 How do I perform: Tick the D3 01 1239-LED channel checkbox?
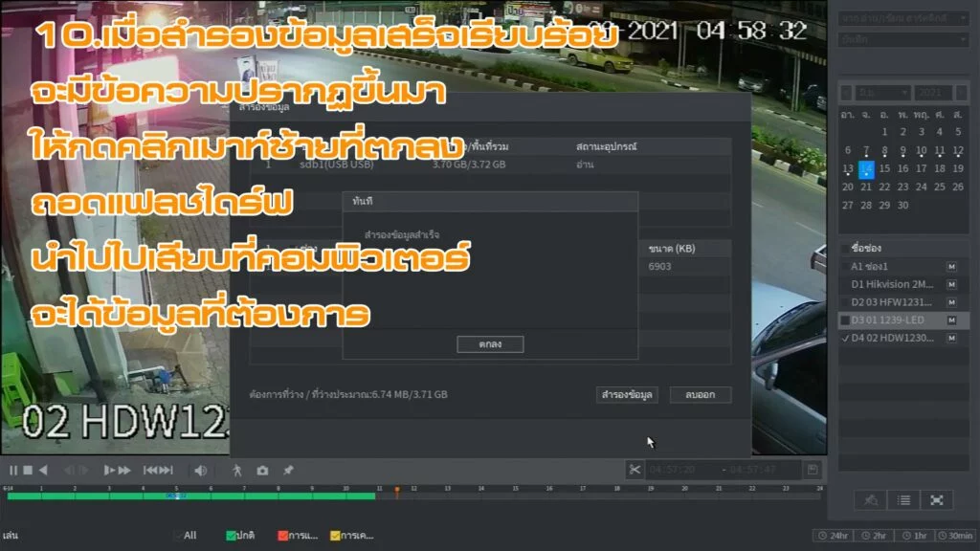click(845, 320)
